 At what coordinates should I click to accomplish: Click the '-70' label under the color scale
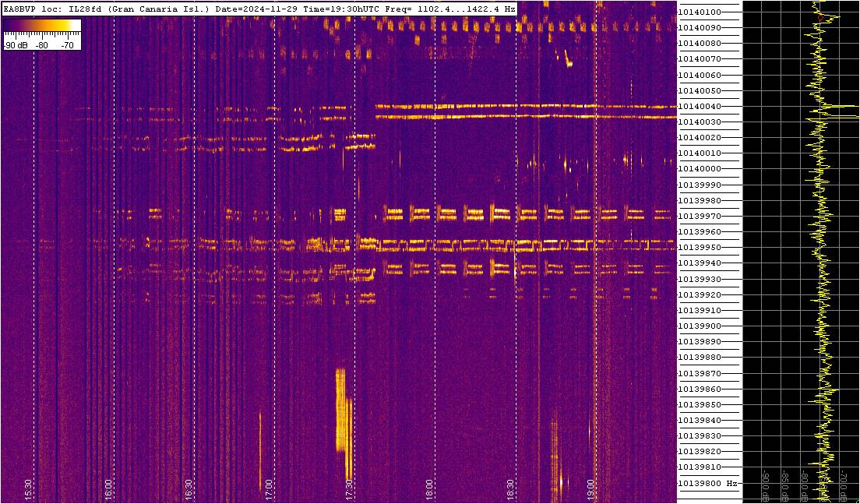tap(68, 46)
